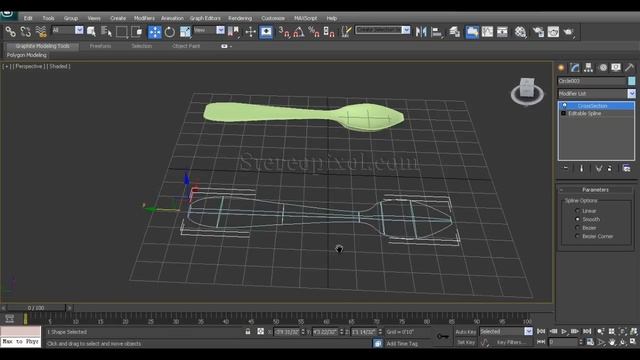Toggle the Spinner Snap button
The width and height of the screenshot is (640, 360).
(329, 31)
